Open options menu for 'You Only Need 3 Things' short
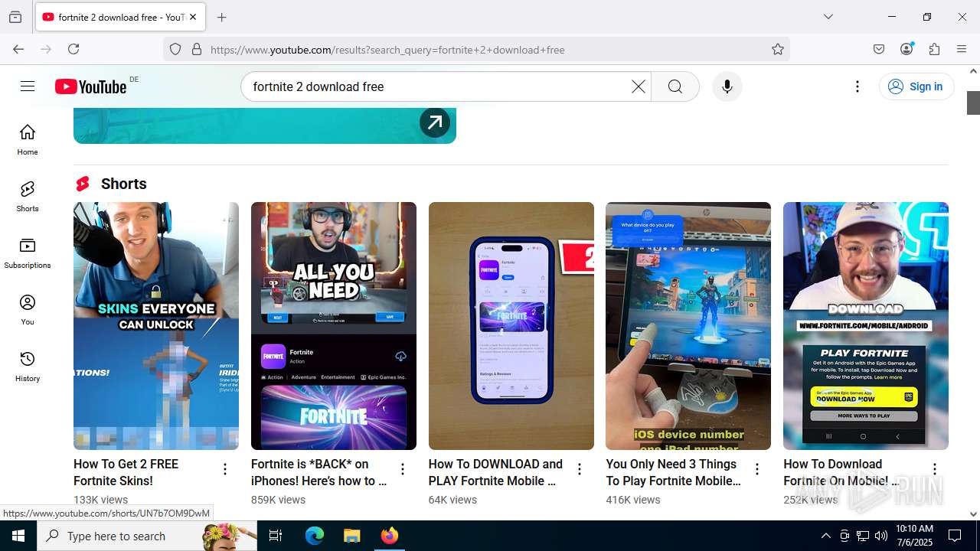This screenshot has width=980, height=551. 757,469
